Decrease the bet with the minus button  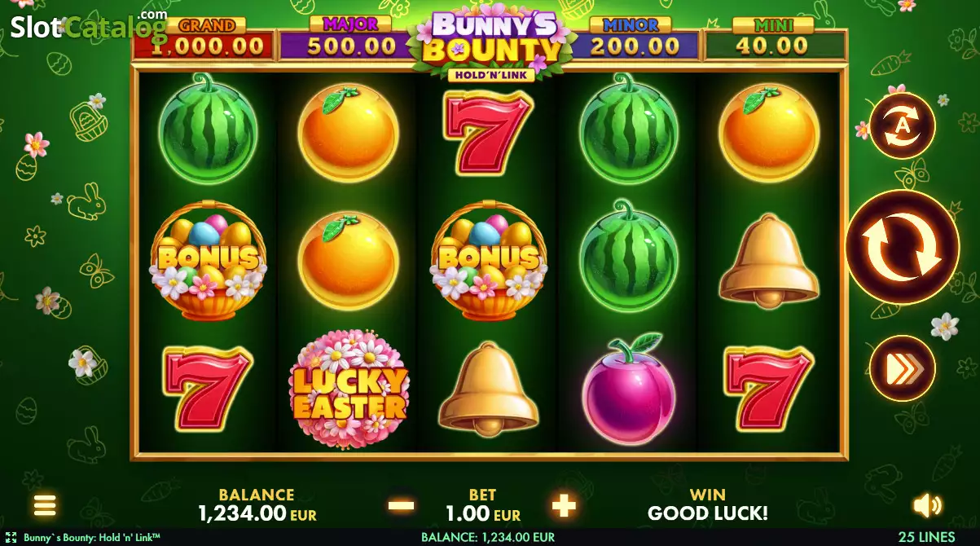coord(401,506)
